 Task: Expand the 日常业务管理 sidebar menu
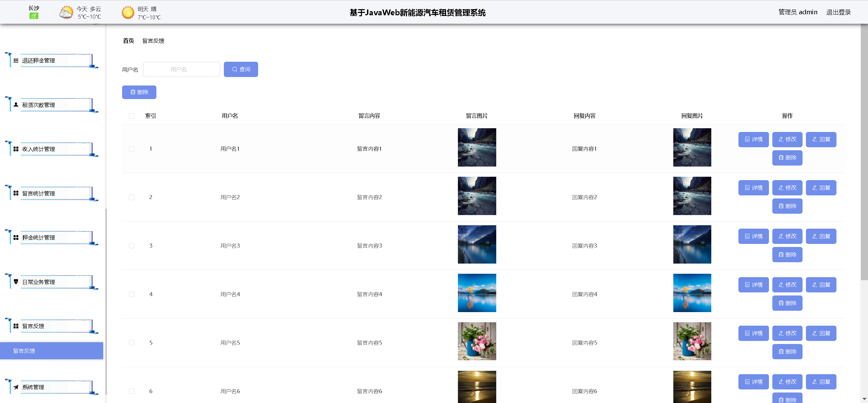(52, 282)
